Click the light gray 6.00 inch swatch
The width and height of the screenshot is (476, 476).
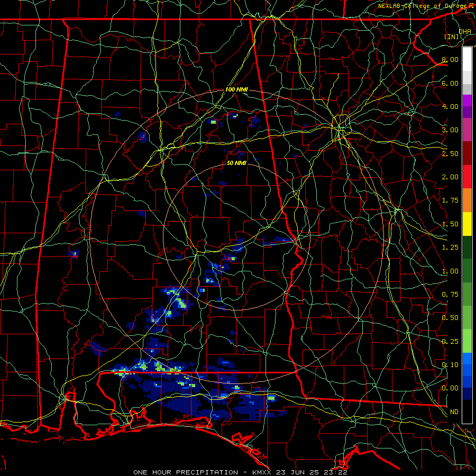[x=467, y=77]
